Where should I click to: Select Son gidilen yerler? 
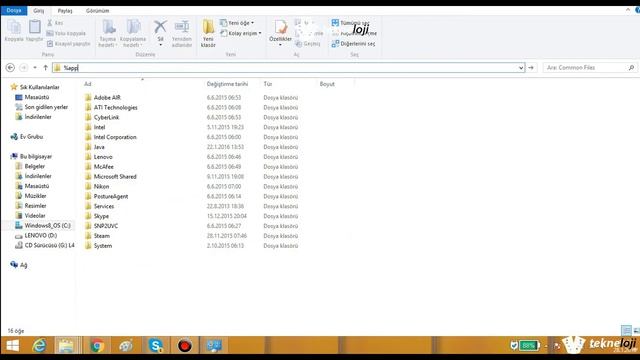click(42, 107)
